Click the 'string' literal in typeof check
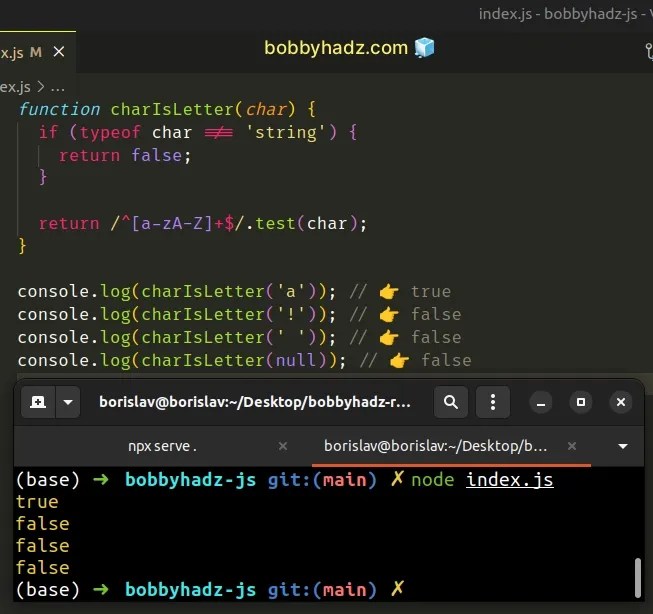The height and width of the screenshot is (614, 653). (x=286, y=132)
